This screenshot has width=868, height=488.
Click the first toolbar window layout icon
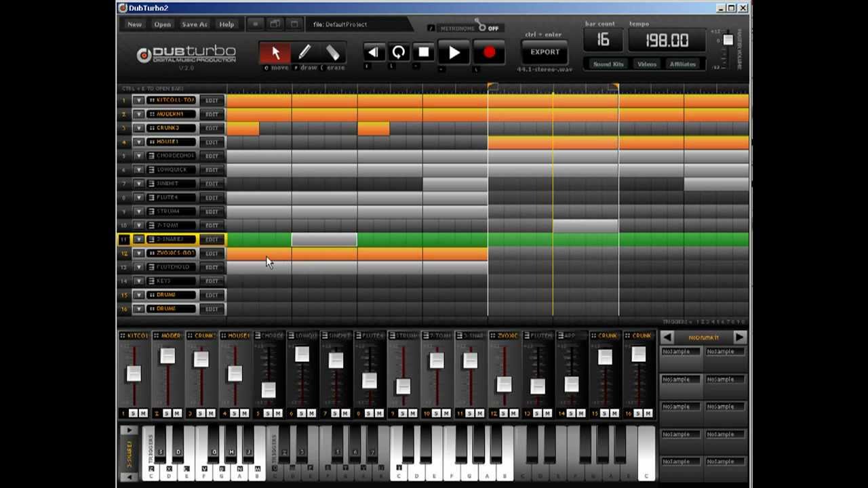point(256,24)
